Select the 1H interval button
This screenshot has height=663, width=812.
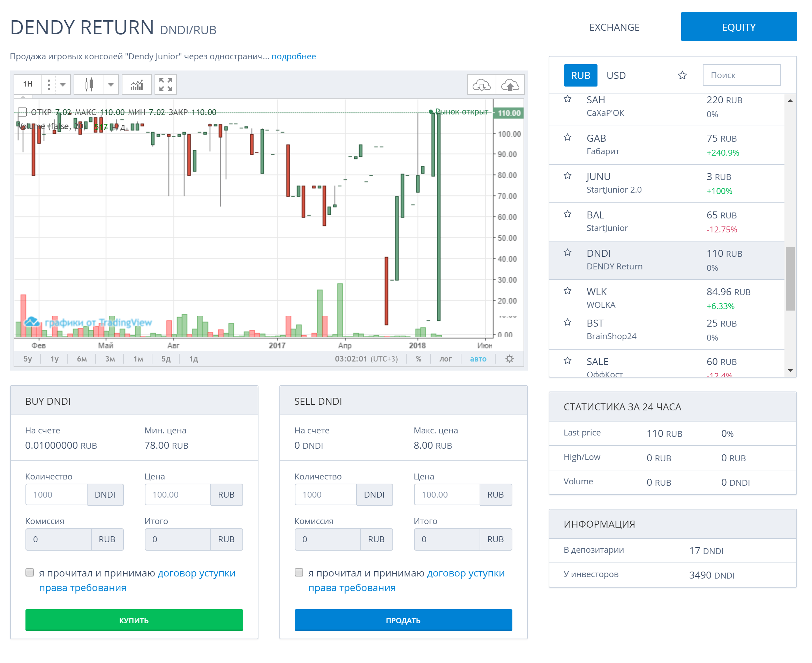point(28,84)
